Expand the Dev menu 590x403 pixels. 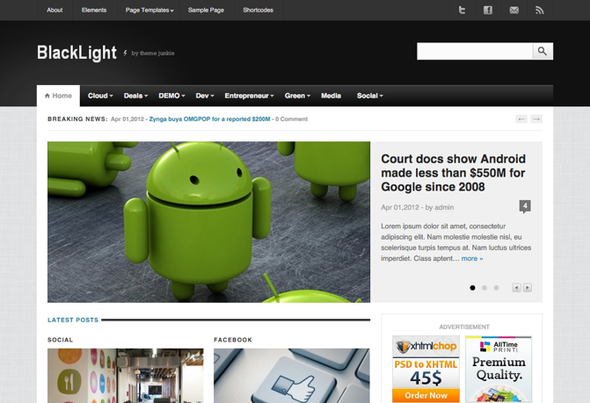204,96
